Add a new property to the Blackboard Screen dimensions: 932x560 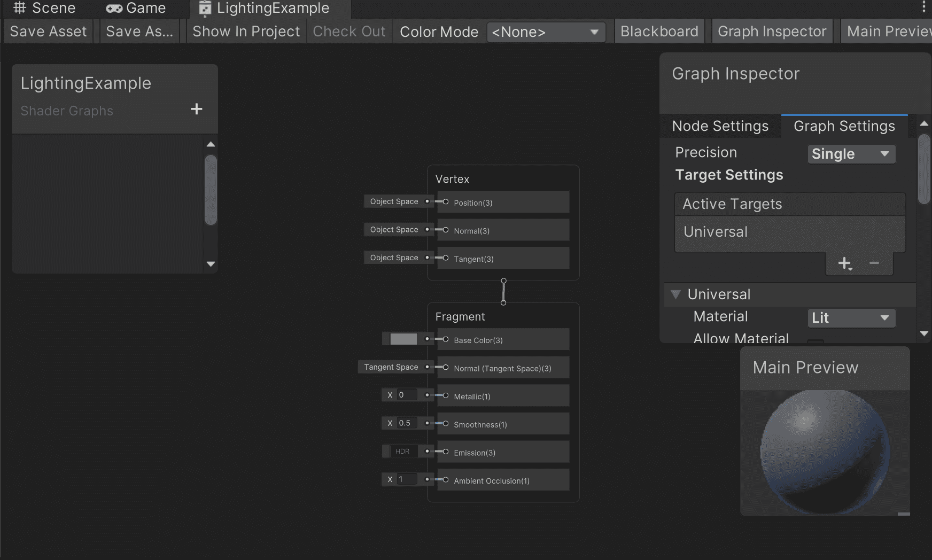(197, 109)
